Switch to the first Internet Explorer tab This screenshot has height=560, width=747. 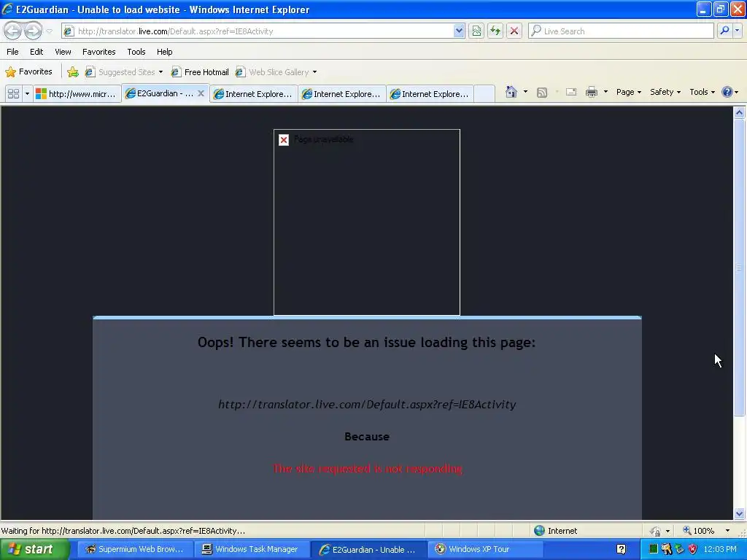click(253, 94)
